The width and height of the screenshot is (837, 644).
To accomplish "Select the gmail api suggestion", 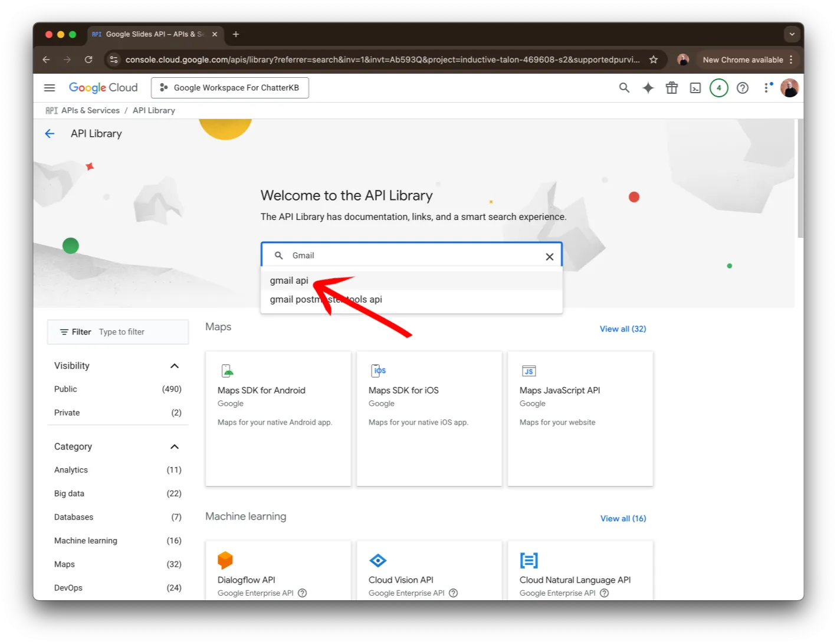I will click(x=412, y=281).
